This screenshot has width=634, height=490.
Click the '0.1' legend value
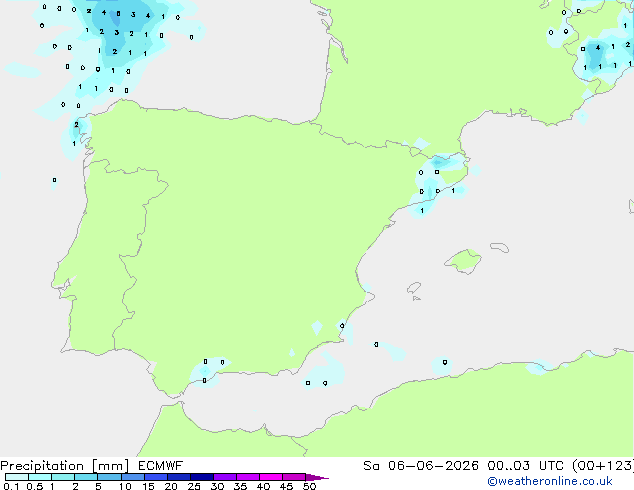click(x=11, y=486)
